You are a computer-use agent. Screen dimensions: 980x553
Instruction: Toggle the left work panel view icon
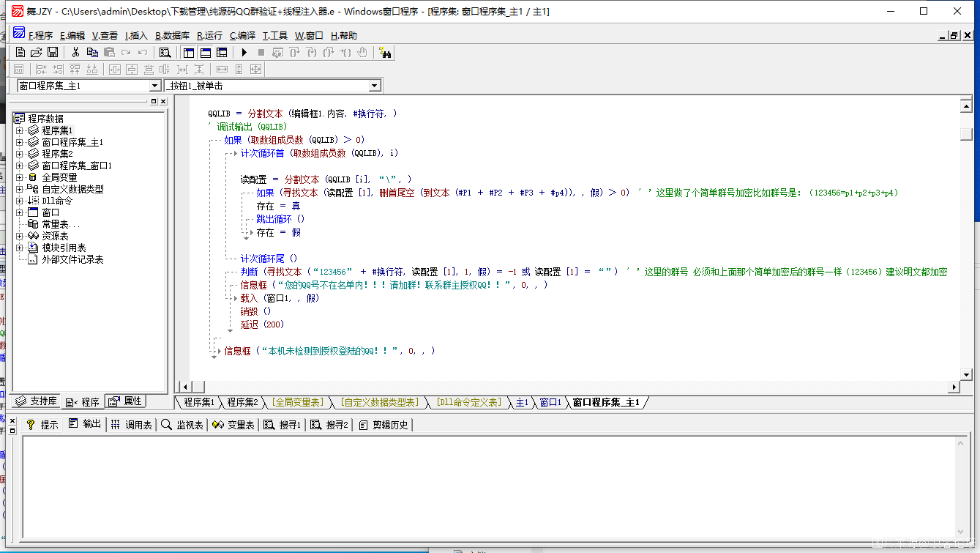coord(189,52)
